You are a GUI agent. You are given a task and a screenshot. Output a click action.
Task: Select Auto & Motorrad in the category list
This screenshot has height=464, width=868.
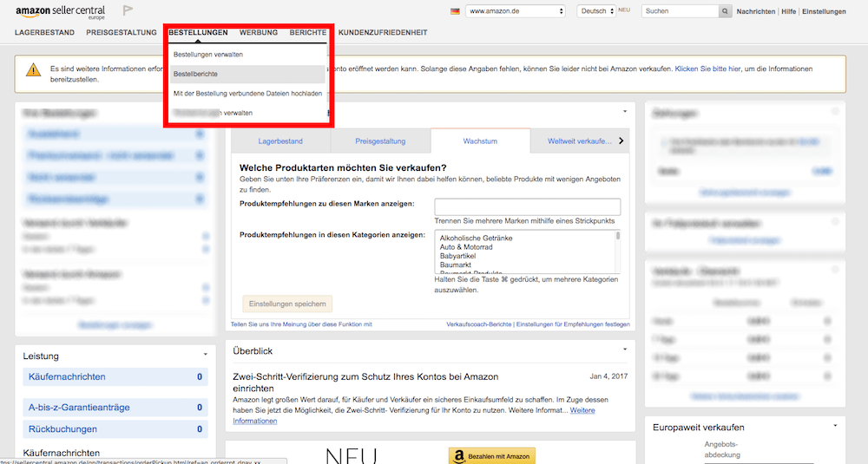466,247
